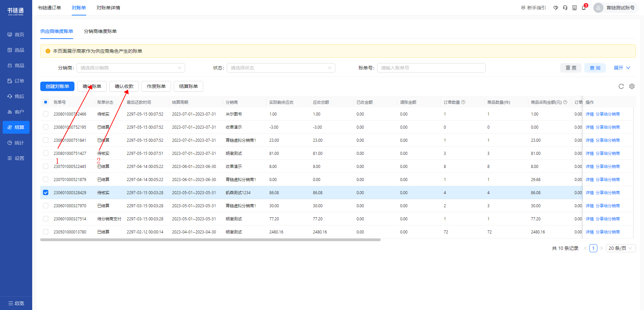Check the row for bill 230501000013780
644x310 pixels.
click(x=46, y=232)
